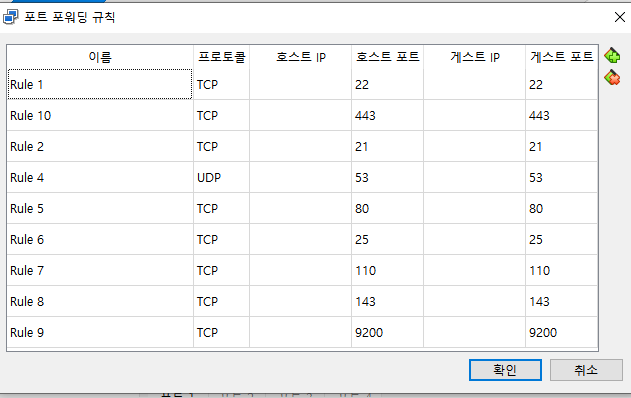Screen dimensions: 631x398
Task: Click host port 80 of Rule 5
Action: [x=388, y=208]
